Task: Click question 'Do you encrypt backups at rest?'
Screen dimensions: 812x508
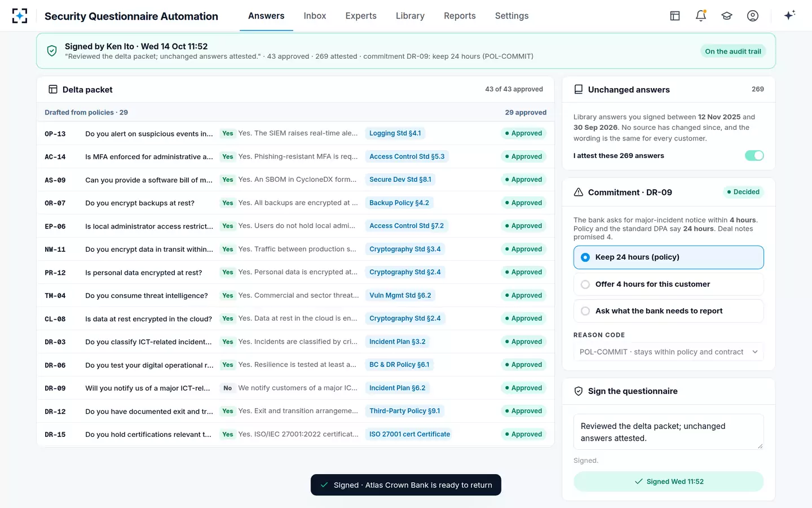Action: 140,203
